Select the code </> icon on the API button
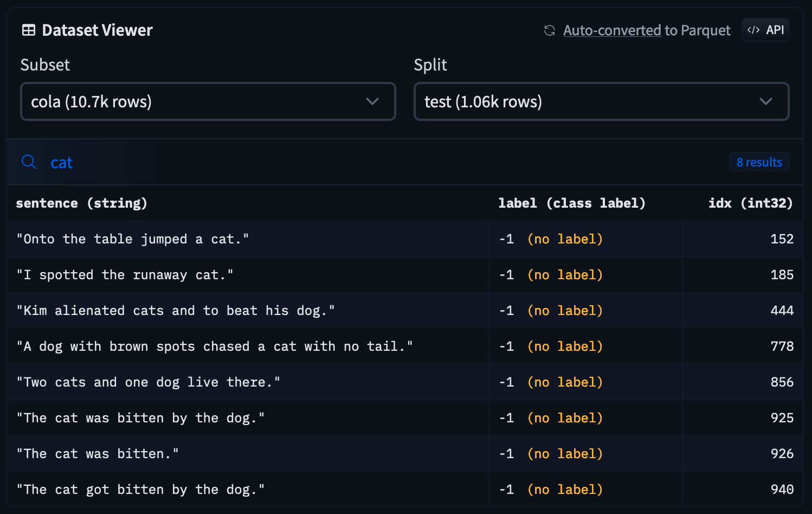812x514 pixels. pos(753,30)
